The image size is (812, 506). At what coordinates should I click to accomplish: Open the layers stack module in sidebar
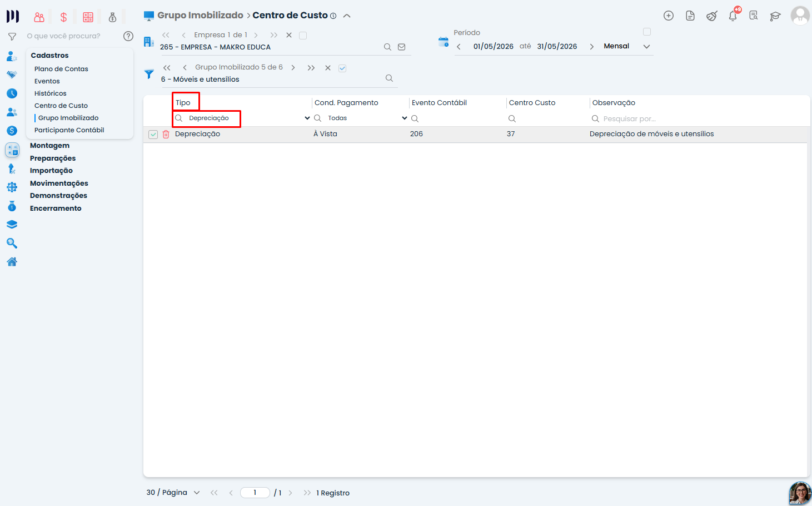pyautogui.click(x=12, y=225)
